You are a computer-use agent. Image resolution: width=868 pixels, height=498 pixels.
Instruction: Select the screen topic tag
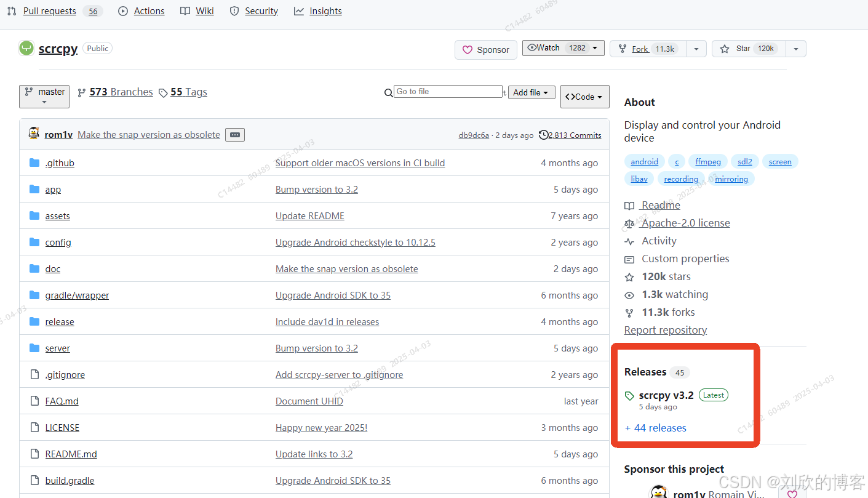tap(780, 161)
